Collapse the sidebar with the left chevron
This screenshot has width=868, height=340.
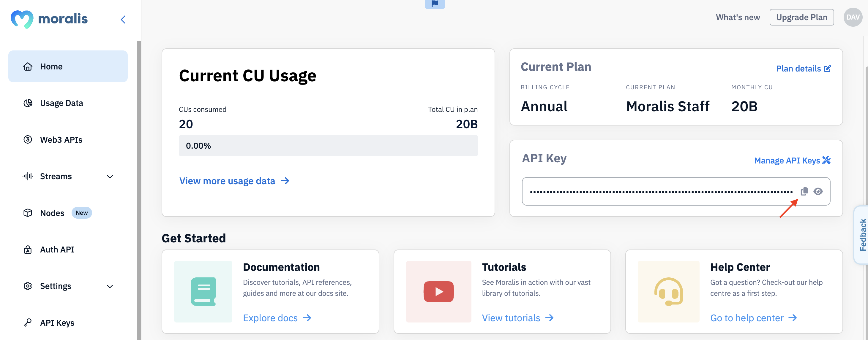tap(123, 20)
